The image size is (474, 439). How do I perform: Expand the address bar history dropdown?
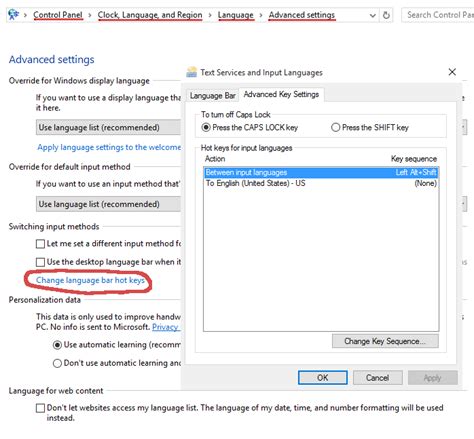pyautogui.click(x=373, y=15)
